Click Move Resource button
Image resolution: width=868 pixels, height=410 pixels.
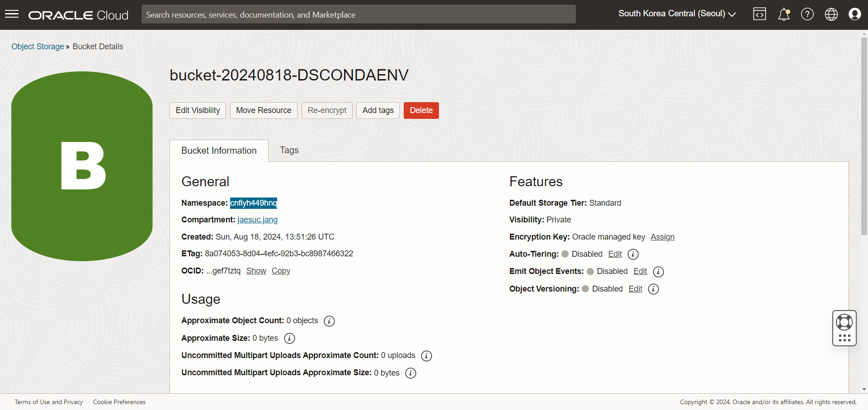pos(264,110)
